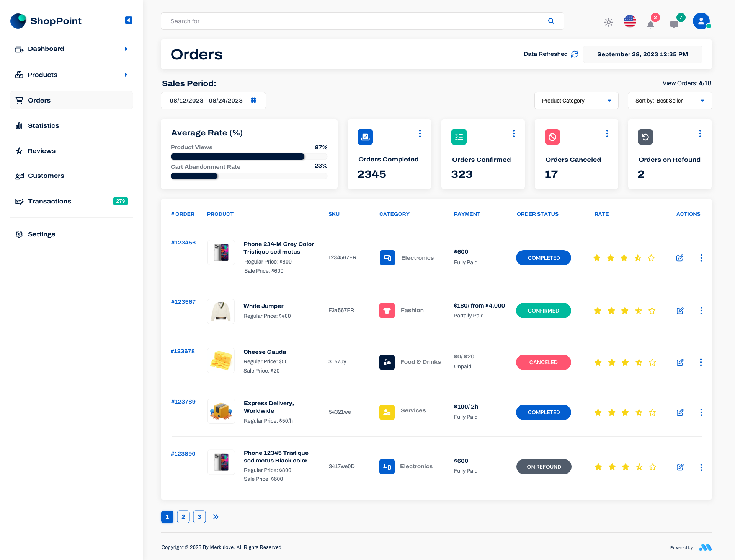Screen dimensions: 735x560
Task: Rate order #123567 five stars
Action: (x=652, y=311)
